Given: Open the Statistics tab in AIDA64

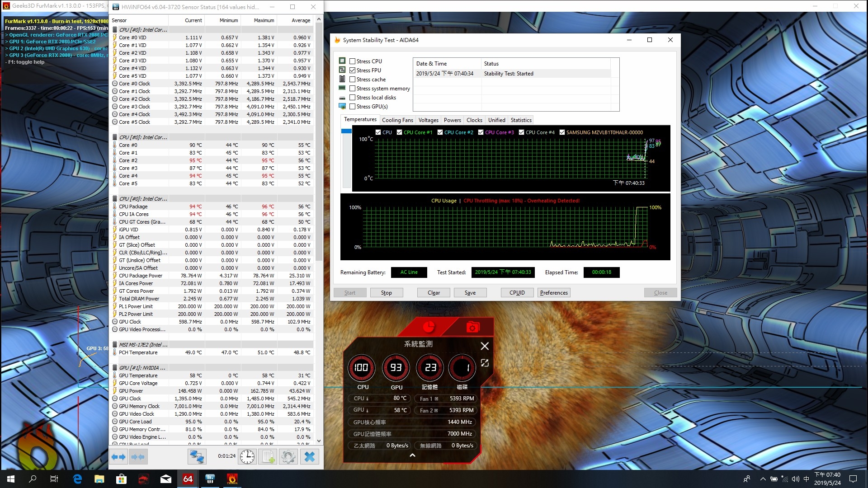Looking at the screenshot, I should pyautogui.click(x=521, y=120).
